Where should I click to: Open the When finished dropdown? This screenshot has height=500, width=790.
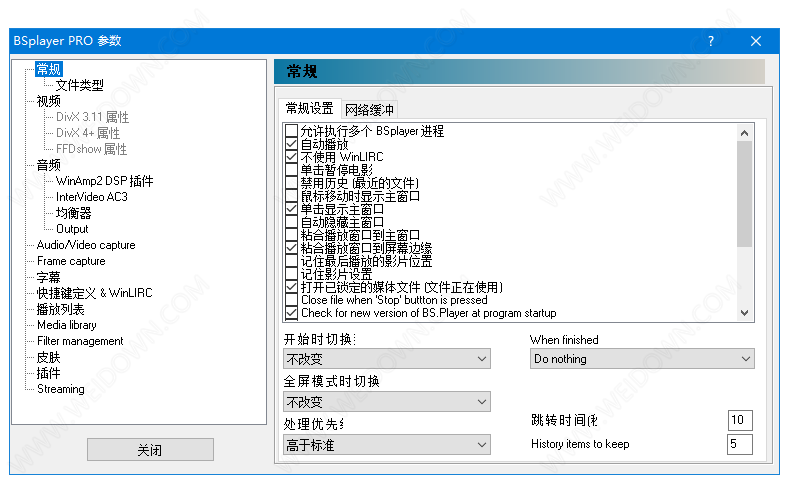click(642, 359)
